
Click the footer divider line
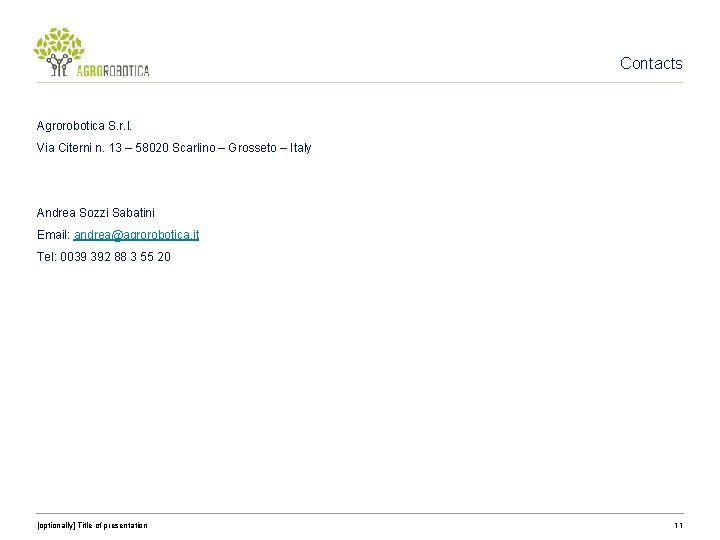pyautogui.click(x=360, y=513)
